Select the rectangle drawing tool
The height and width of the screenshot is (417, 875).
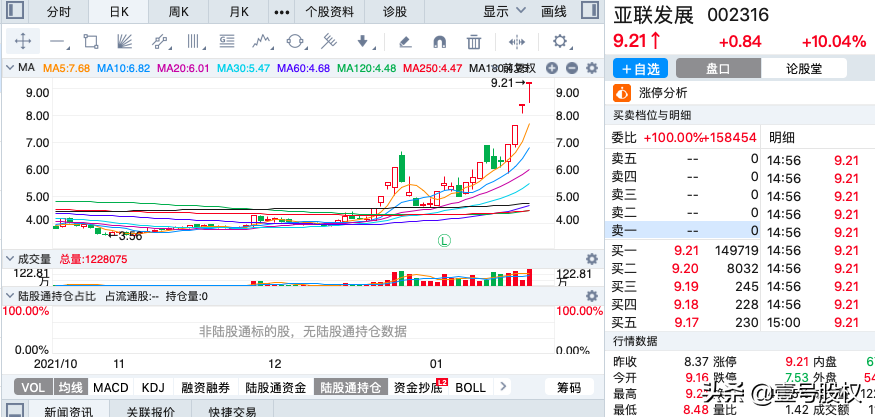pyautogui.click(x=90, y=41)
